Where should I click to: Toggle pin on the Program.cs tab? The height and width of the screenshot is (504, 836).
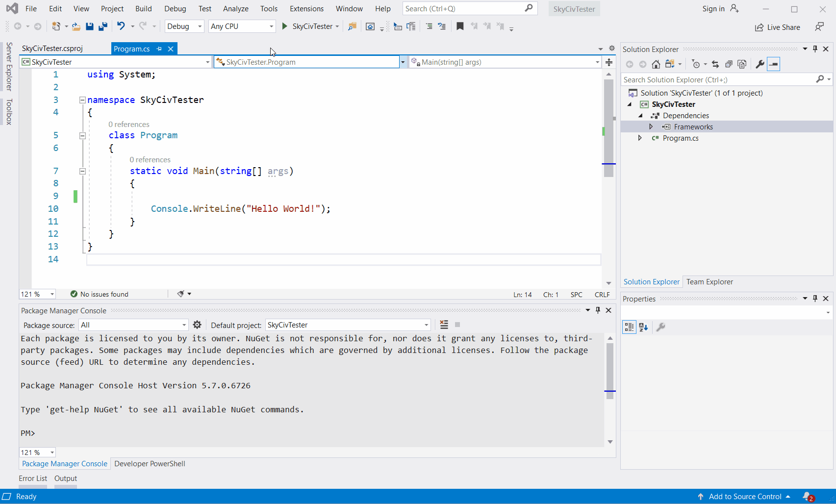click(x=159, y=49)
